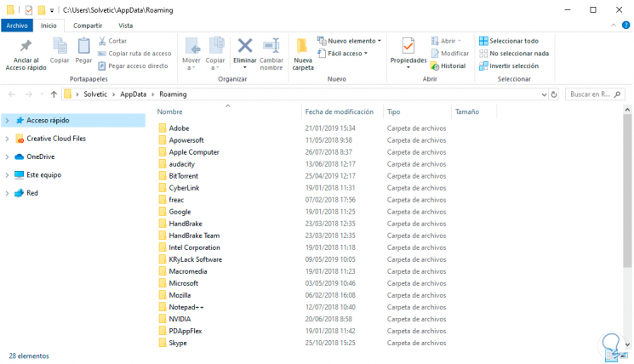Sort by Nombre column header
634x364 pixels.
[x=170, y=111]
